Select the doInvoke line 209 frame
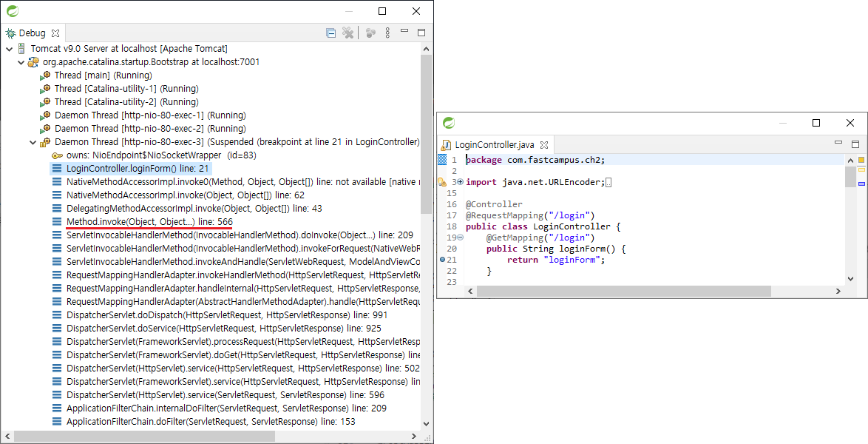 coord(240,235)
